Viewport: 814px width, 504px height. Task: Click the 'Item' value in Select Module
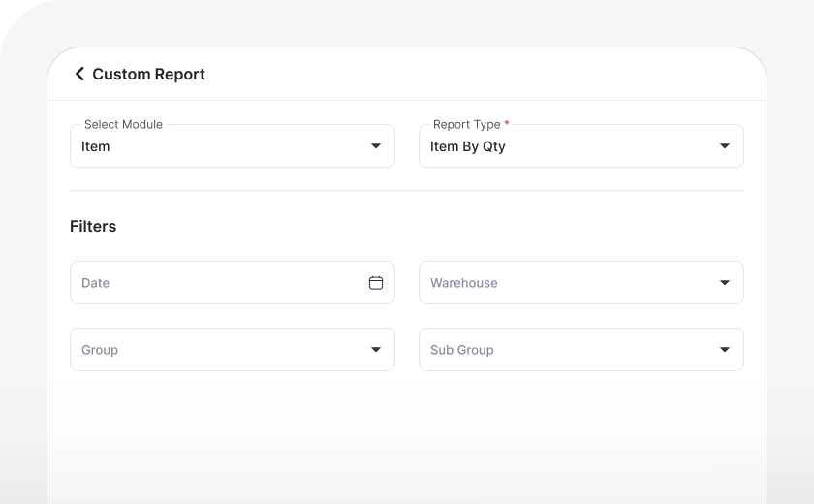(x=96, y=146)
